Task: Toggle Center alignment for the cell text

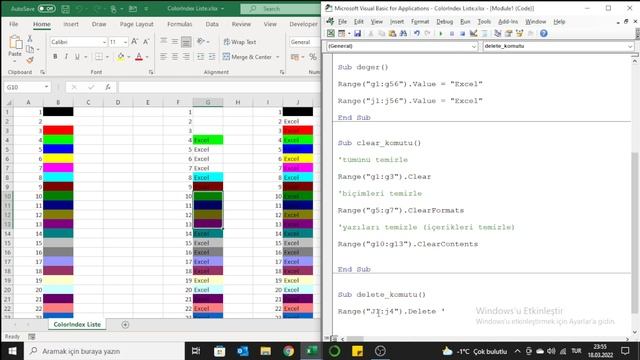Action: (x=175, y=57)
